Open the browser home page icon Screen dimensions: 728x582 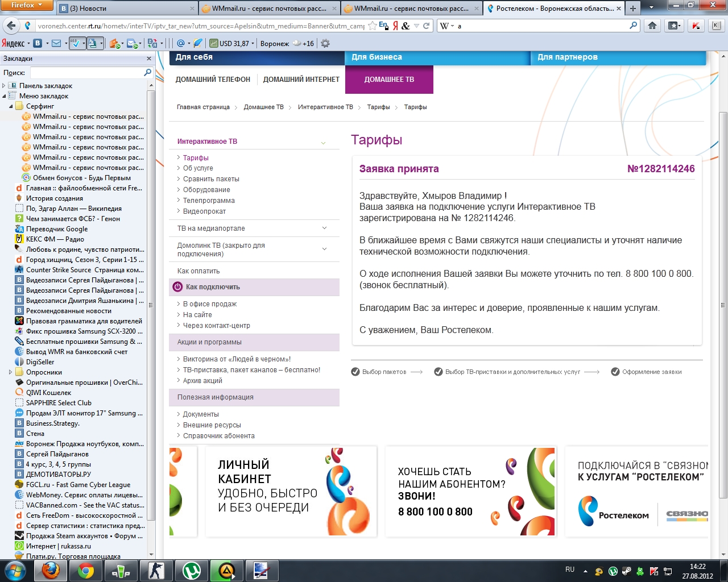652,26
